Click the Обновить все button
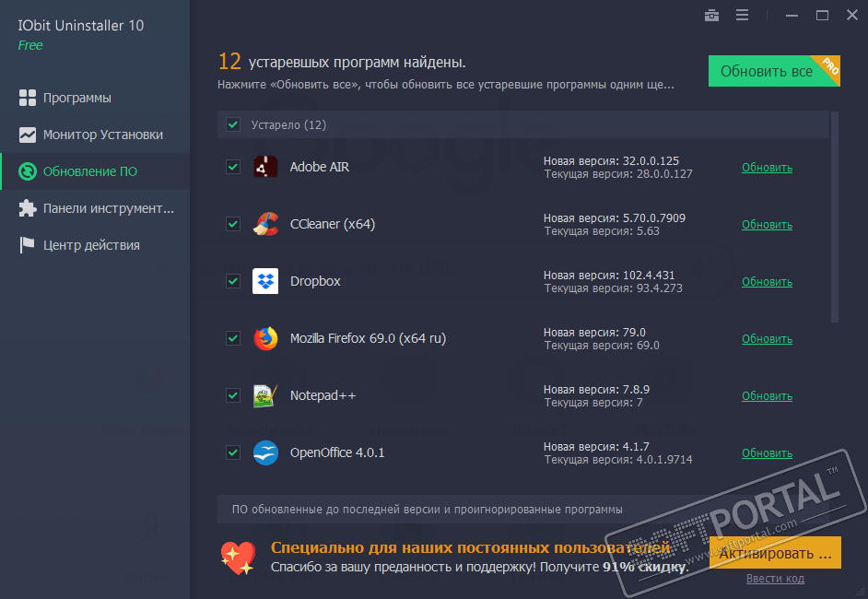 [774, 71]
